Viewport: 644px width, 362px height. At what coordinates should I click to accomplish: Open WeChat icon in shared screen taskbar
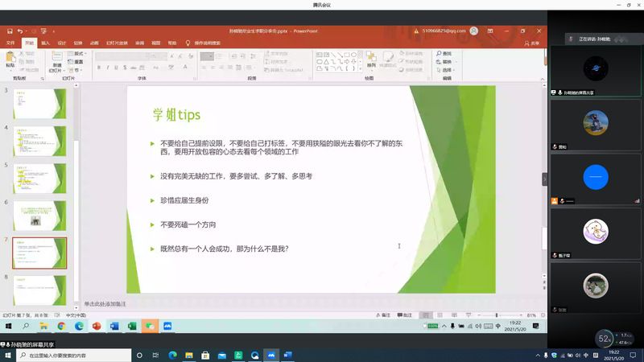point(150,326)
